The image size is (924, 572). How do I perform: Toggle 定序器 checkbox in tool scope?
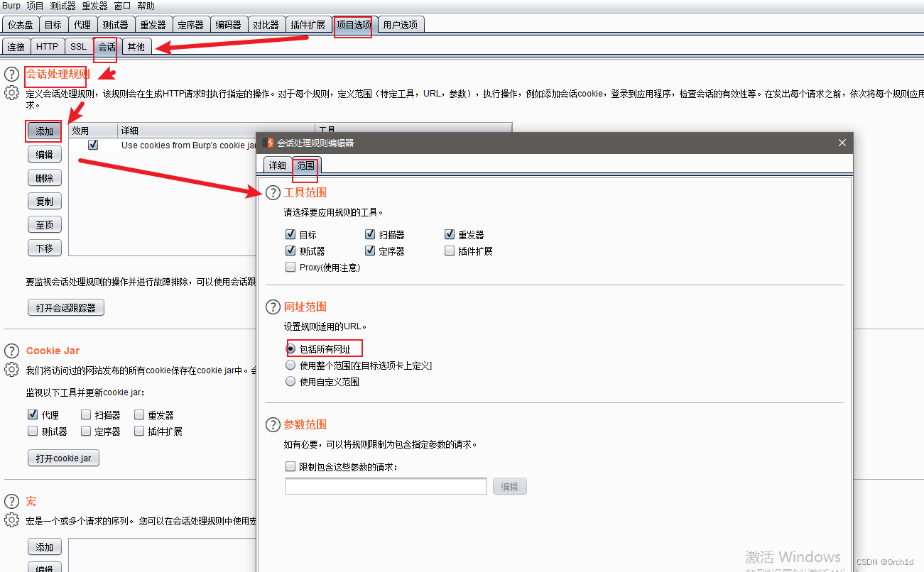click(369, 251)
